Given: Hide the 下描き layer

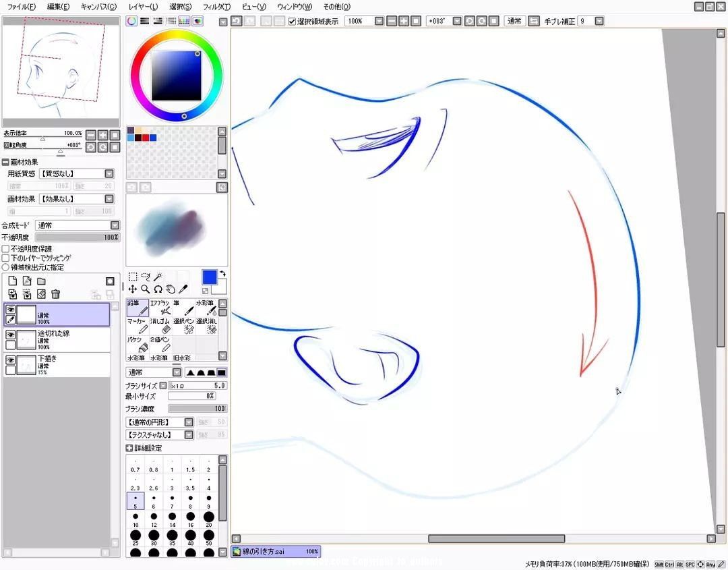Looking at the screenshot, I should pos(10,360).
